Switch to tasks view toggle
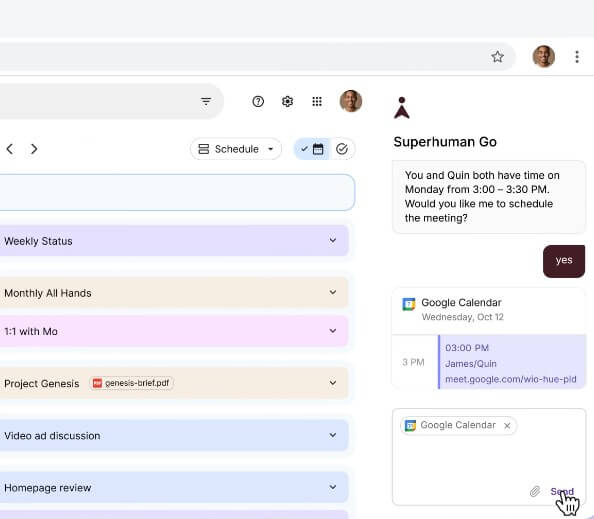The height and width of the screenshot is (519, 594). 342,149
